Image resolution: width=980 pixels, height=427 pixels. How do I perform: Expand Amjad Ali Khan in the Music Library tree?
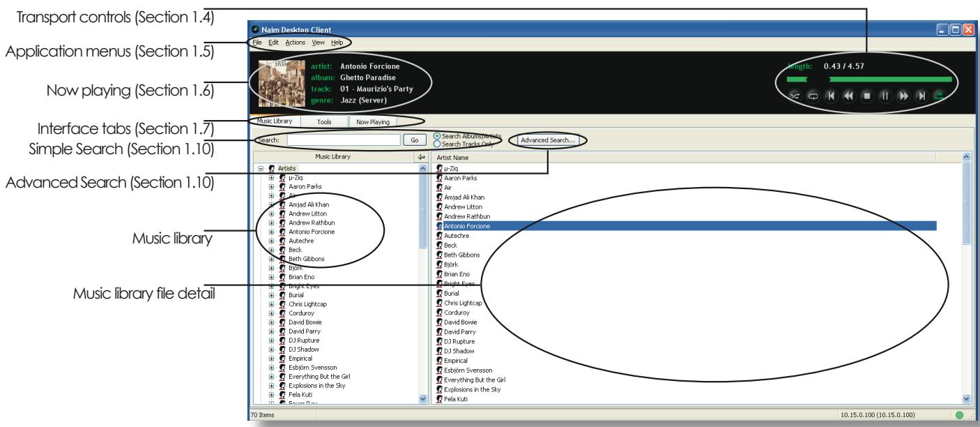(271, 204)
